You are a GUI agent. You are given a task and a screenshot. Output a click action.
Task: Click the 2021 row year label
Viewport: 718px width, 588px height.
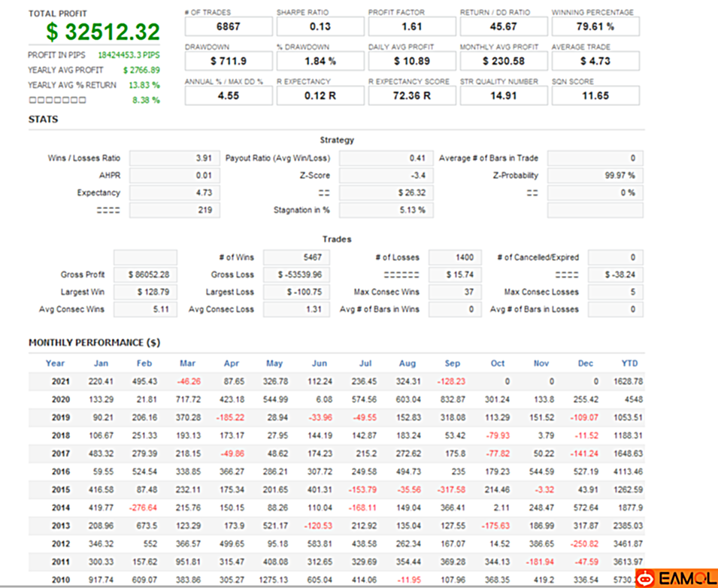pos(61,381)
